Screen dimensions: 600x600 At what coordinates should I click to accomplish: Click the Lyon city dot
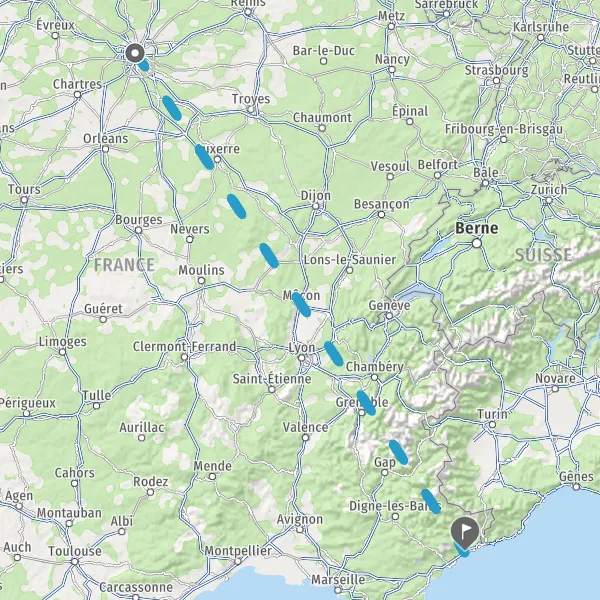click(x=302, y=358)
